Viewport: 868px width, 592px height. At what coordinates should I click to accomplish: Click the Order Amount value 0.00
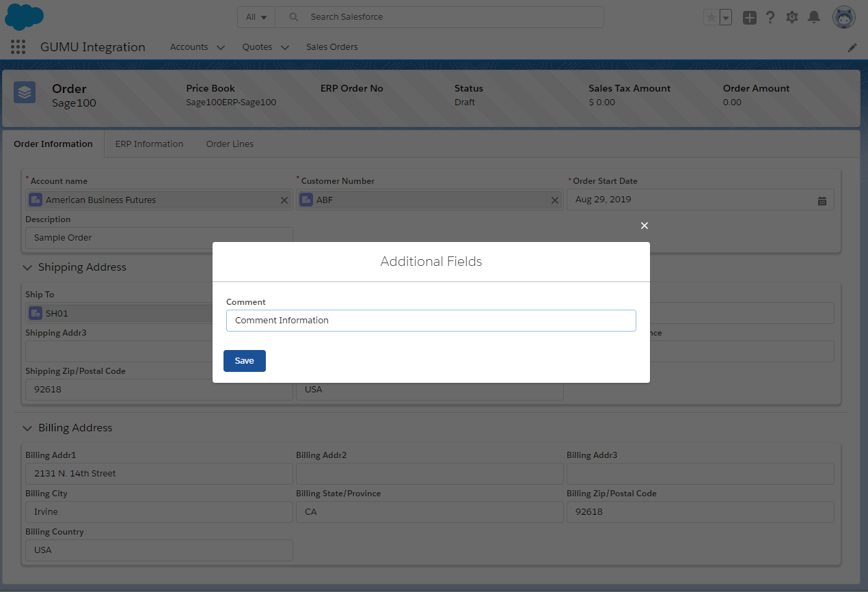pos(732,103)
